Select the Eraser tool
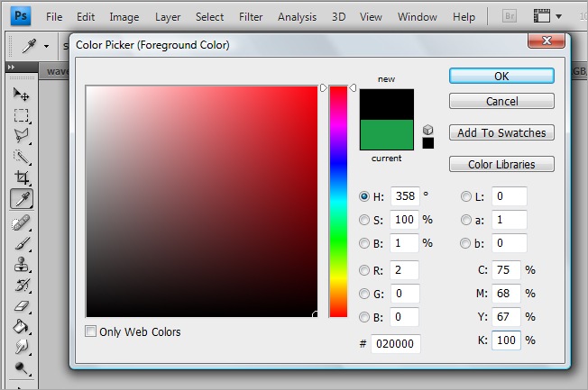The image size is (588, 390). [x=22, y=306]
